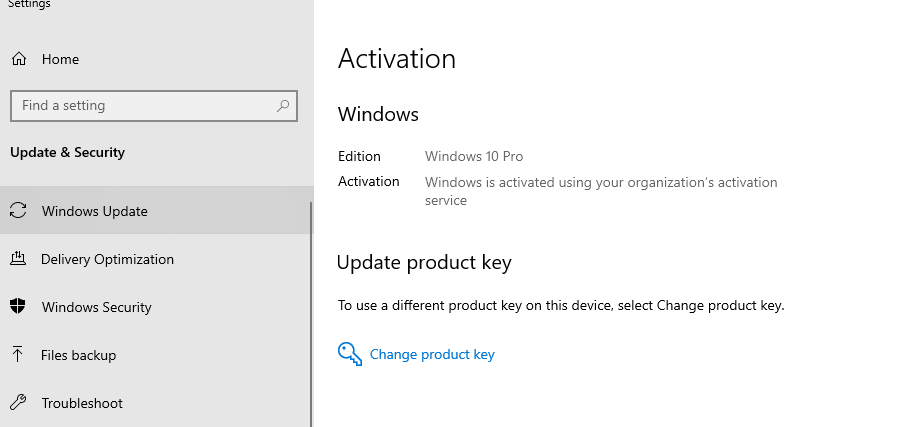Click the Windows Update sync arrows icon
The height and width of the screenshot is (427, 907).
click(18, 211)
